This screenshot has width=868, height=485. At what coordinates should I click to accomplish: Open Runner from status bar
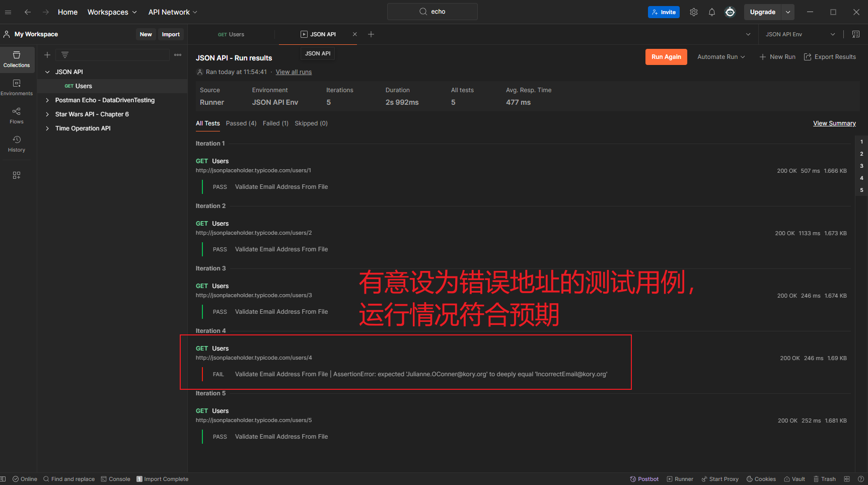point(680,479)
